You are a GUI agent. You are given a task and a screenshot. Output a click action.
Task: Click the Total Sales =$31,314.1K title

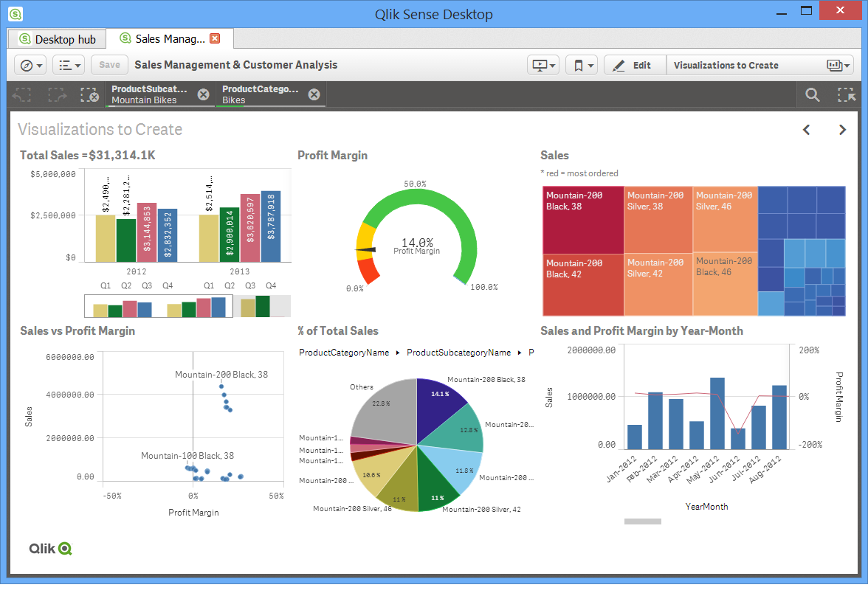[x=87, y=156]
